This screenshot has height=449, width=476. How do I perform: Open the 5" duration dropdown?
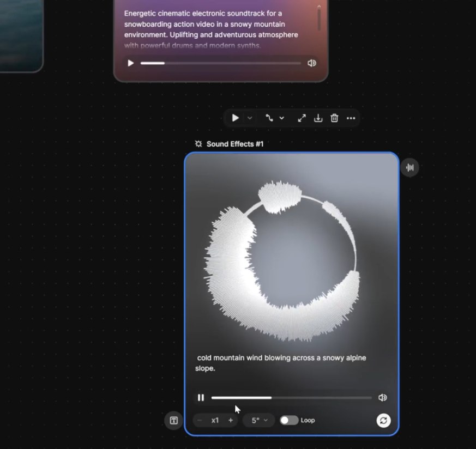pos(259,420)
